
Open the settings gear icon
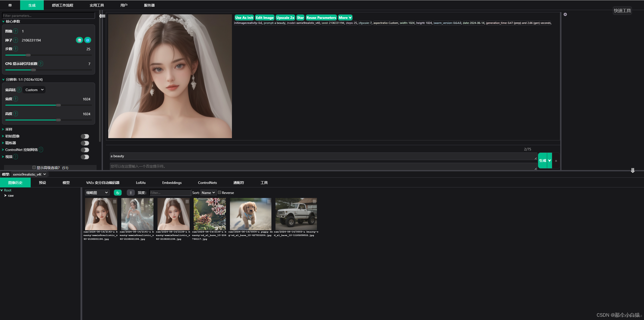click(x=565, y=15)
